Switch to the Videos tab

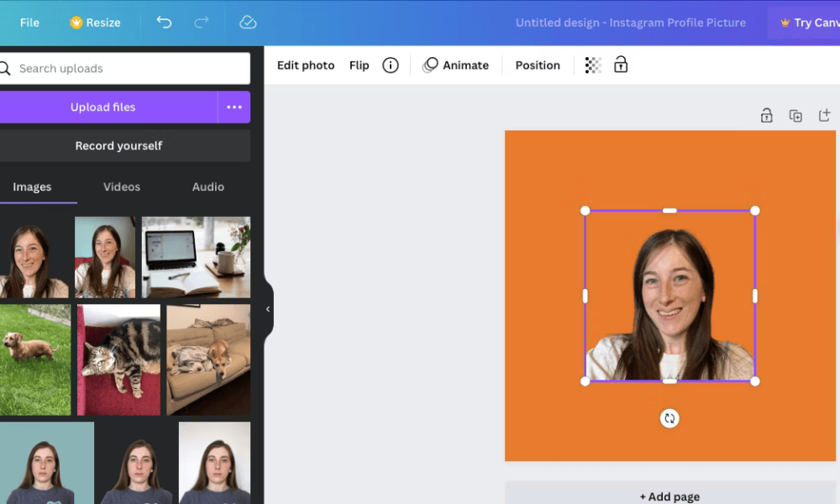122,187
